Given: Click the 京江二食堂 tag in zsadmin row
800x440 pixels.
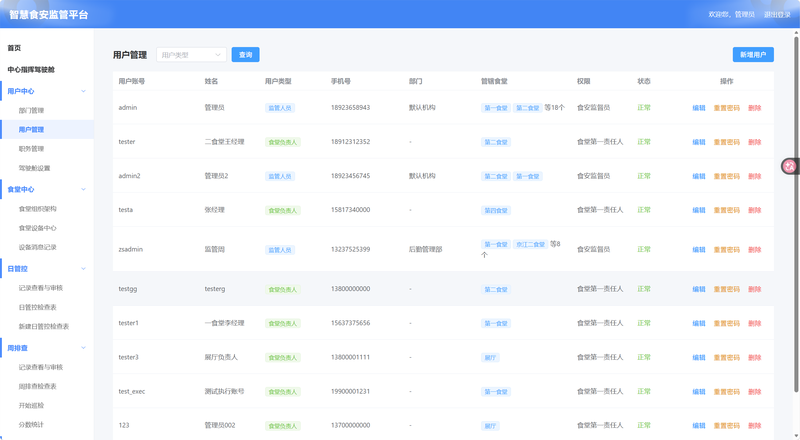Looking at the screenshot, I should (x=530, y=245).
